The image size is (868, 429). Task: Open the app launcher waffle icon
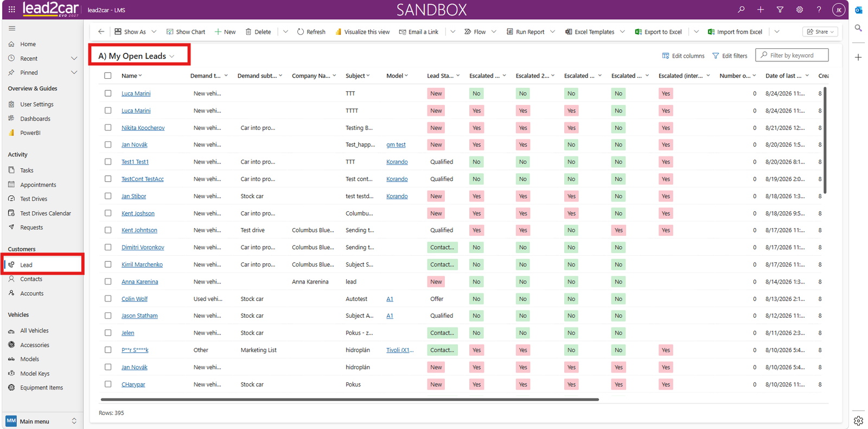(11, 9)
